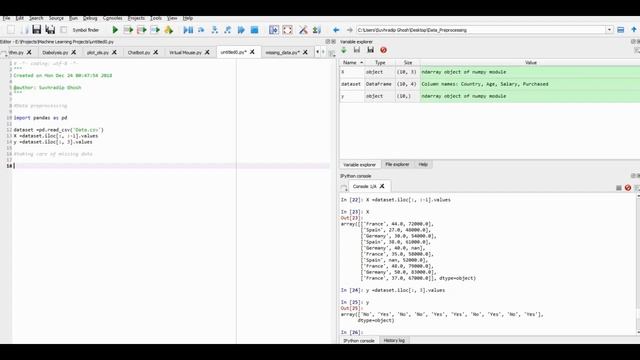Maximize current pane icon
Viewport: 640px width, 360px height.
pos(274,30)
